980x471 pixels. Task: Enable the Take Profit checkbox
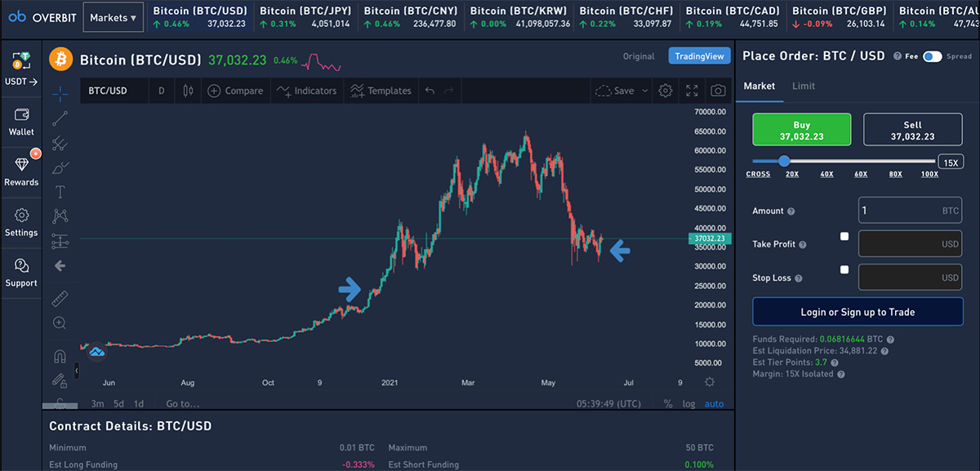pos(844,237)
